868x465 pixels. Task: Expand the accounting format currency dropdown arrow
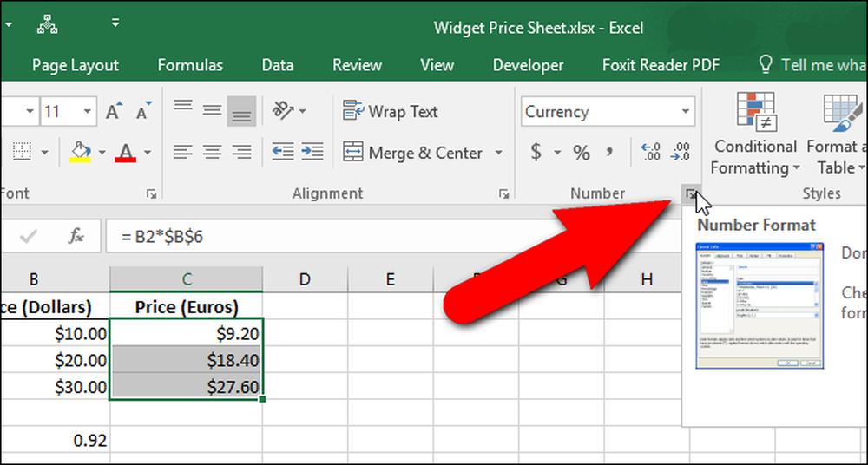click(557, 152)
